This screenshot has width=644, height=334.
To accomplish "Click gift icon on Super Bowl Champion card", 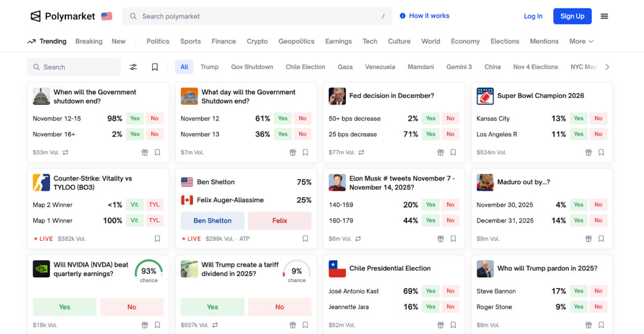I will [588, 152].
